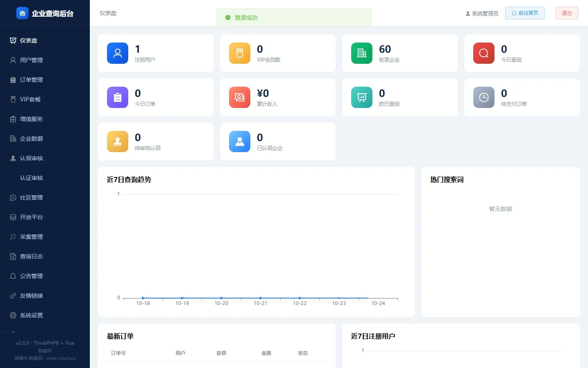Viewport: 588px width, 368px height.
Task: Select VIP套餐 in the sidebar
Action: coord(45,99)
